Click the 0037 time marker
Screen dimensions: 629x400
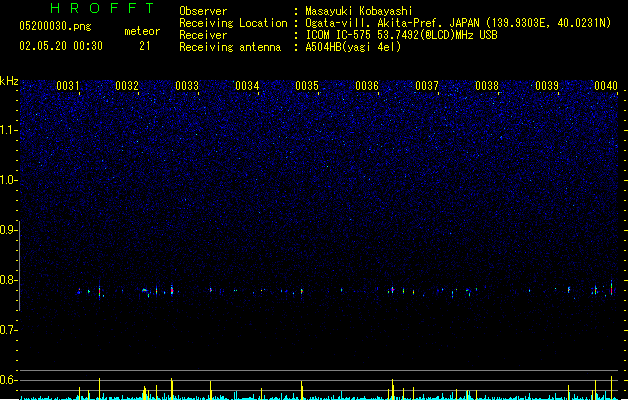[x=427, y=86]
